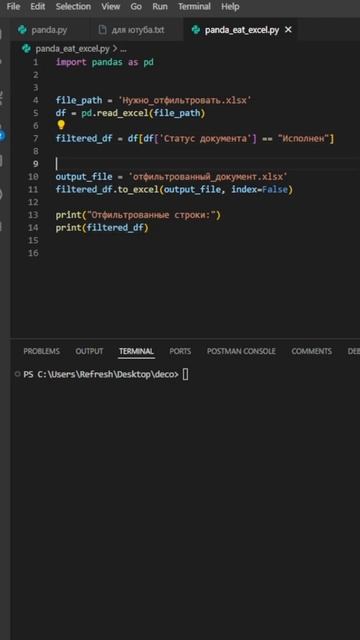Viewport: 360px width, 640px height.
Task: Click the filtered_df filter expression on line 7
Action: pos(195,139)
